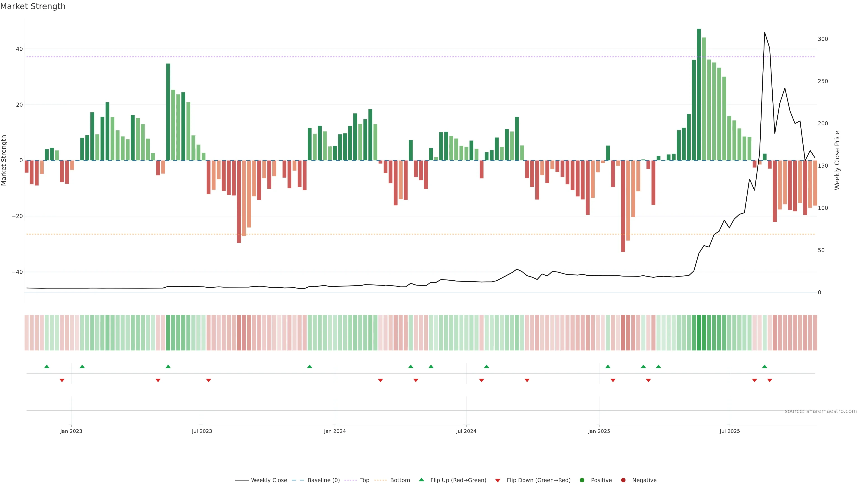Image resolution: width=868 pixels, height=488 pixels.
Task: Click the Negative red circle legend icon
Action: (623, 480)
